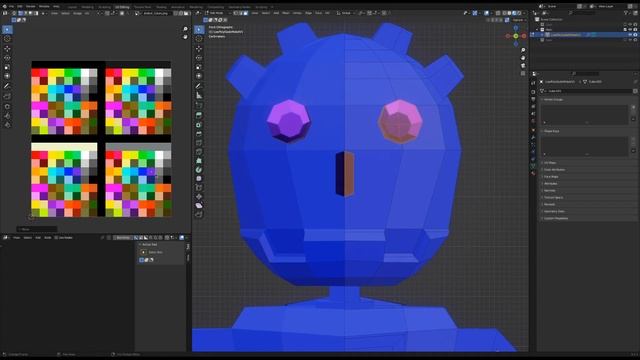The image size is (640, 360).
Task: Select the Cursor tool in 3D viewport
Action: [199, 39]
